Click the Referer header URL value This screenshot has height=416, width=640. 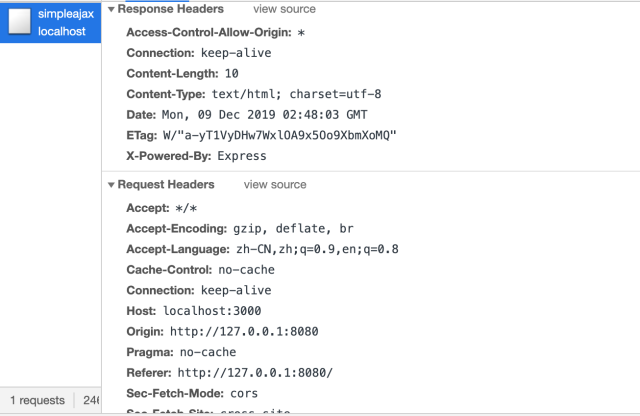(x=254, y=373)
